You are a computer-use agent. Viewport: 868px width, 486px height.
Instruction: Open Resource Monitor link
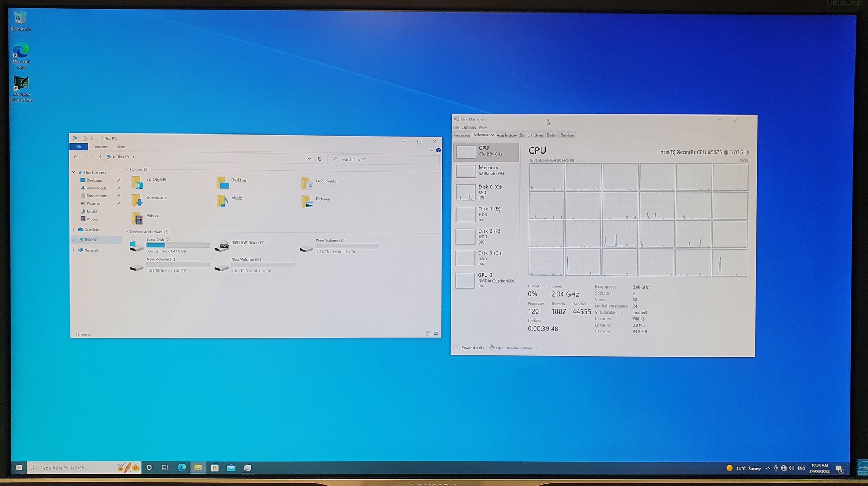coord(513,348)
